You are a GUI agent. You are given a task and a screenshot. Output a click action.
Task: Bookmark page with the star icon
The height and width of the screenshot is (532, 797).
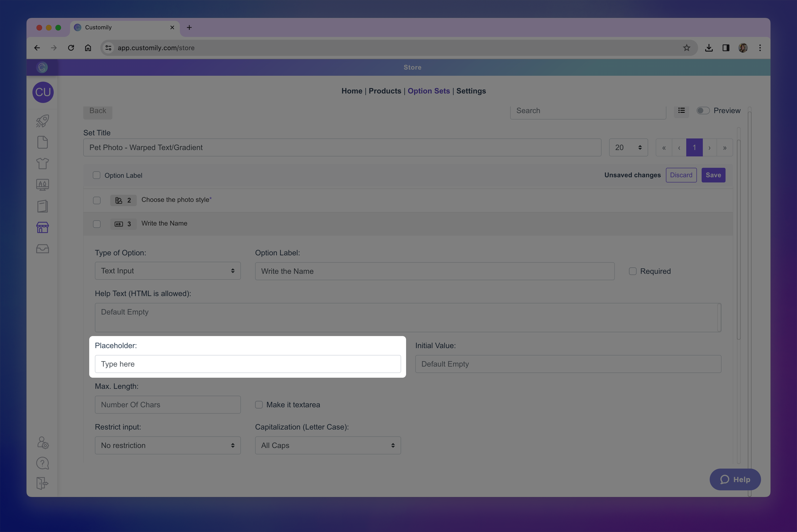point(686,48)
